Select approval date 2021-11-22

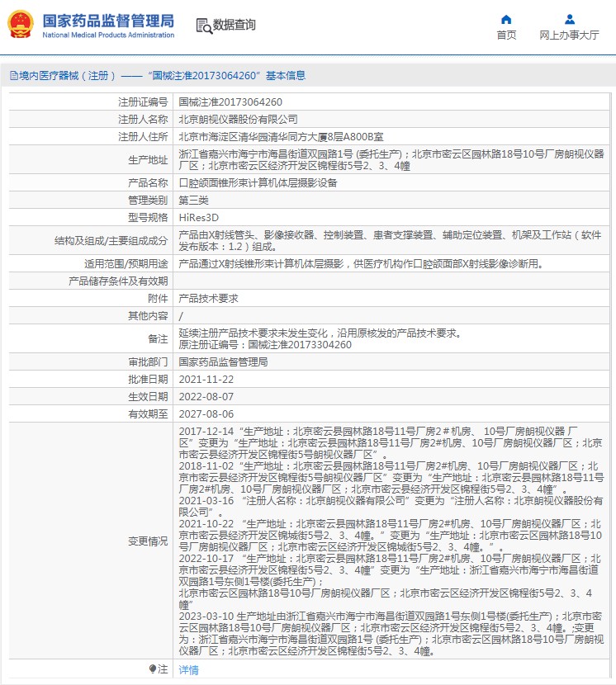206,379
